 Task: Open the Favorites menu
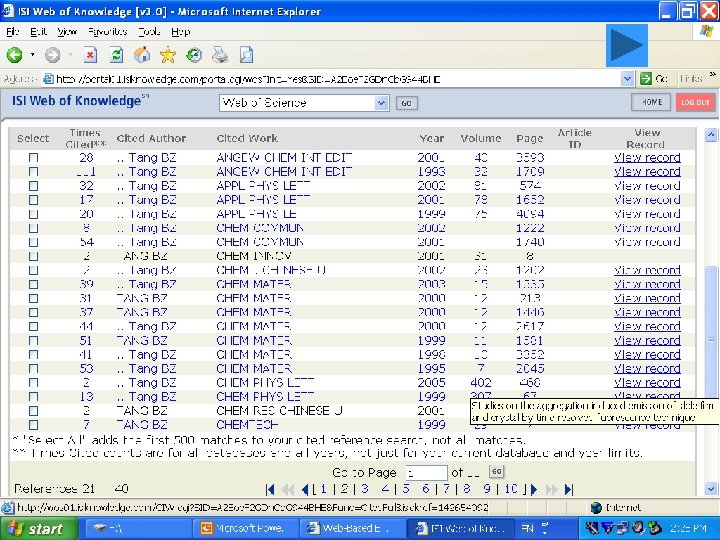pos(107,32)
